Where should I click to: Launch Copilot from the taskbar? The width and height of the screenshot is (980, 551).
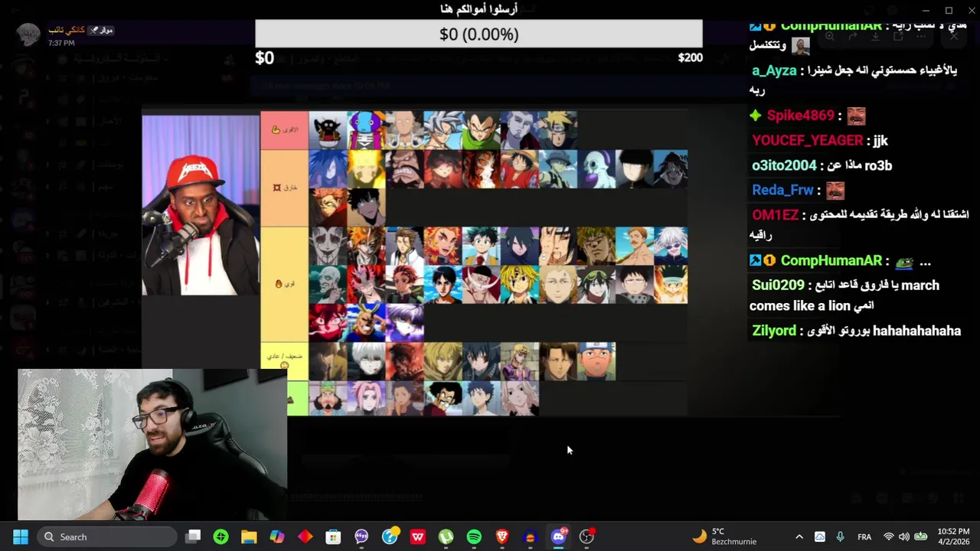click(277, 536)
